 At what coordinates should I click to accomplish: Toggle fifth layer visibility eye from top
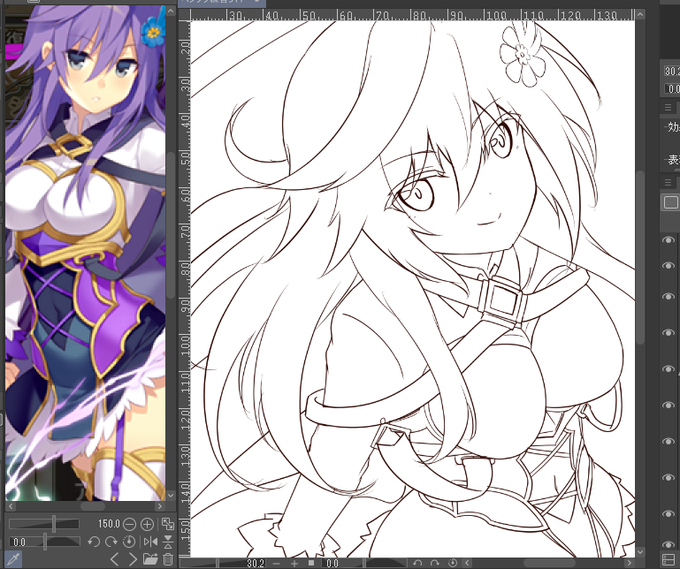click(668, 369)
